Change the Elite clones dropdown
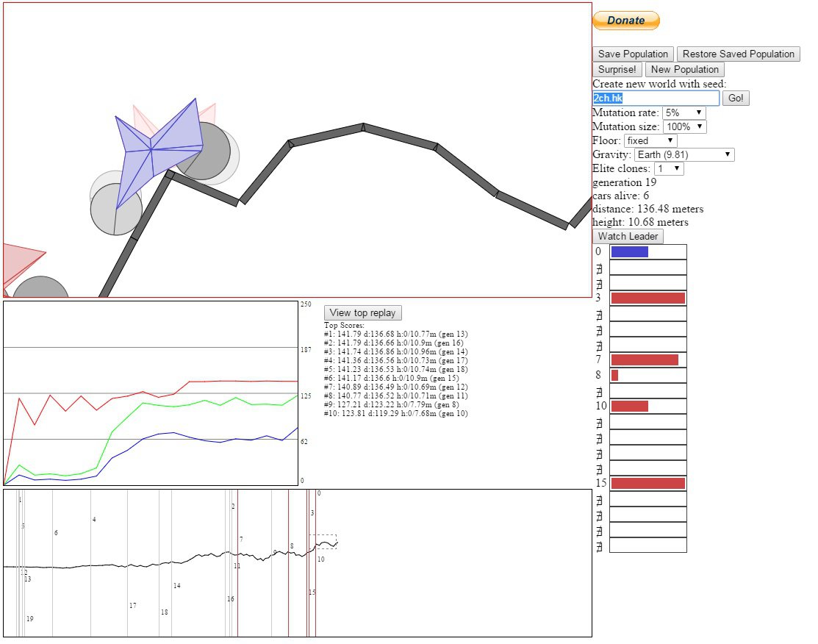This screenshot has width=818, height=644. tap(669, 168)
